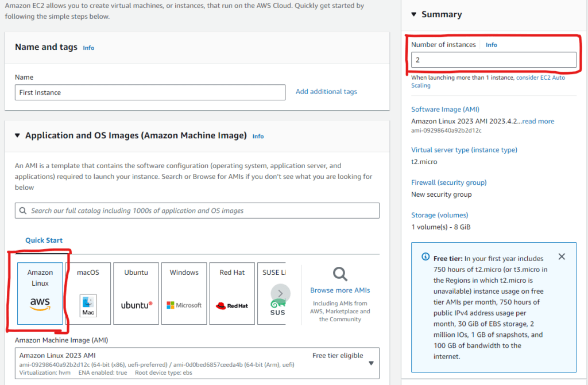588x385 pixels.
Task: Open Virtual server type (instance type) link
Action: click(464, 150)
